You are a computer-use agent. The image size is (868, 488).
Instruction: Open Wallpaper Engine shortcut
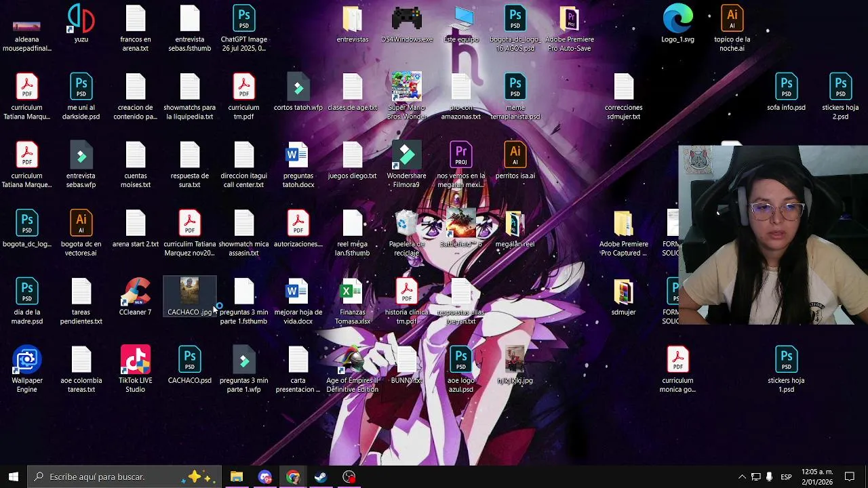point(27,369)
